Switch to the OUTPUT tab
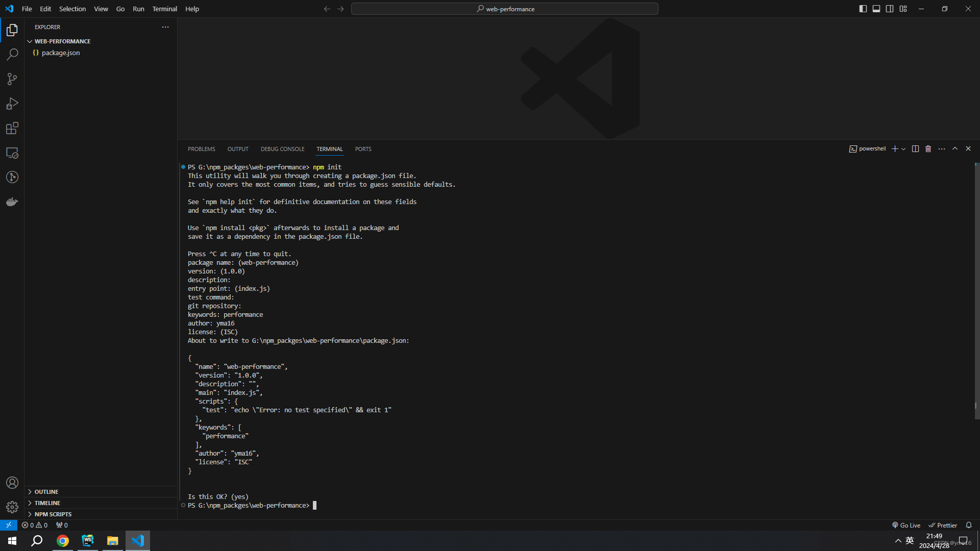The height and width of the screenshot is (551, 980). point(238,149)
